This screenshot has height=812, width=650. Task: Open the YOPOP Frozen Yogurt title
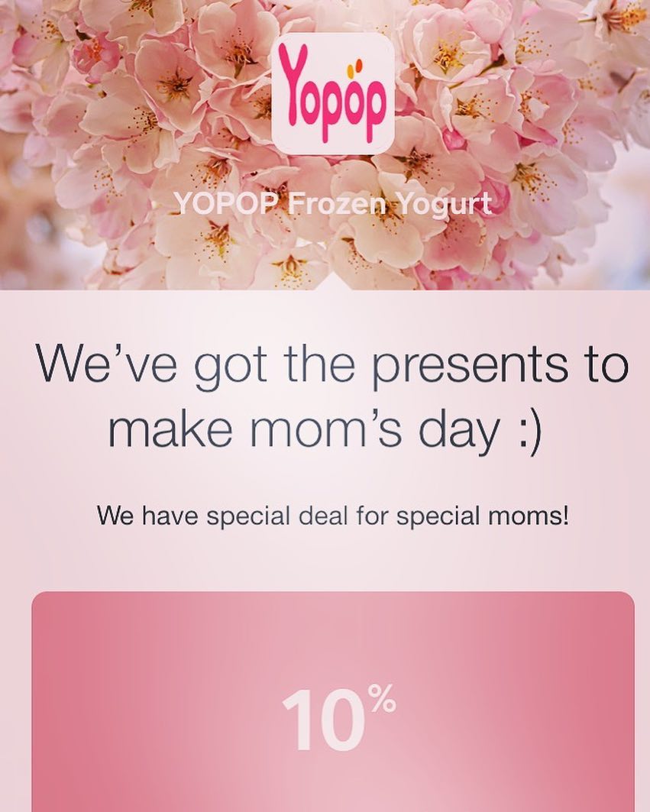(x=332, y=203)
